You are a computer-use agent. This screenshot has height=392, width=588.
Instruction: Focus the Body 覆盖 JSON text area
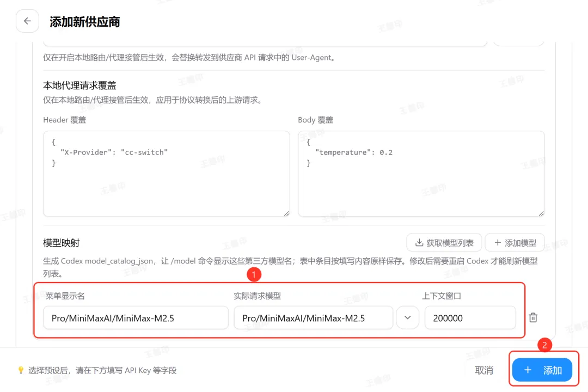point(421,174)
